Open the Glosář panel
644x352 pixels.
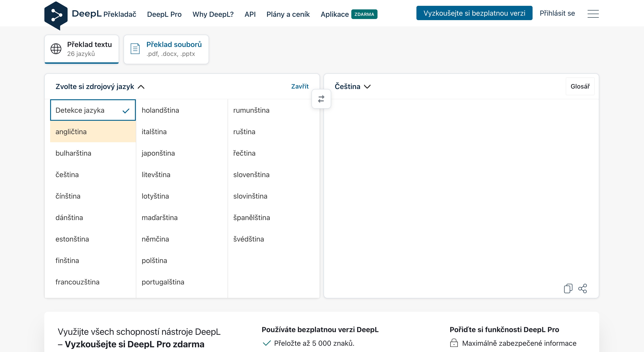580,87
